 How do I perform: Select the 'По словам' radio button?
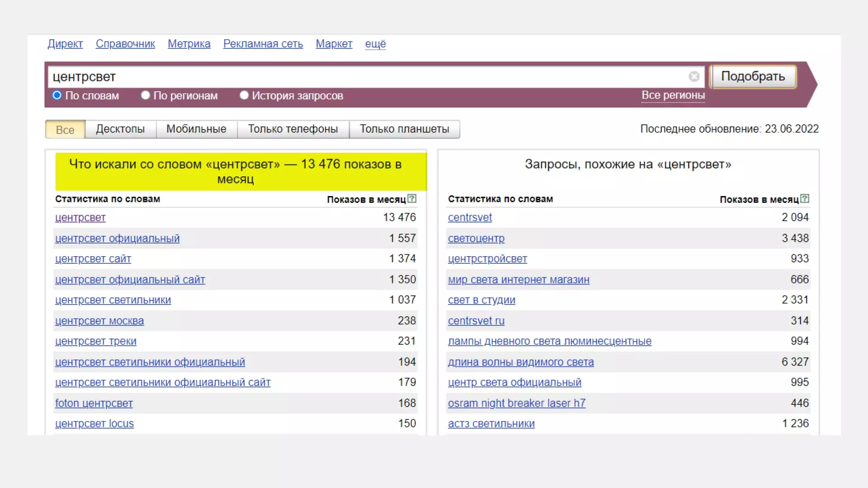click(57, 95)
